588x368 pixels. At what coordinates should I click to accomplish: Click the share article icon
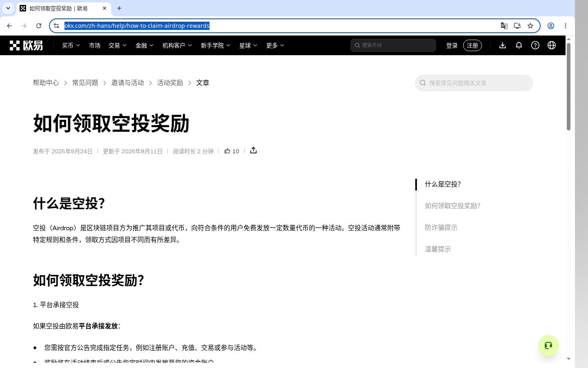pyautogui.click(x=254, y=150)
